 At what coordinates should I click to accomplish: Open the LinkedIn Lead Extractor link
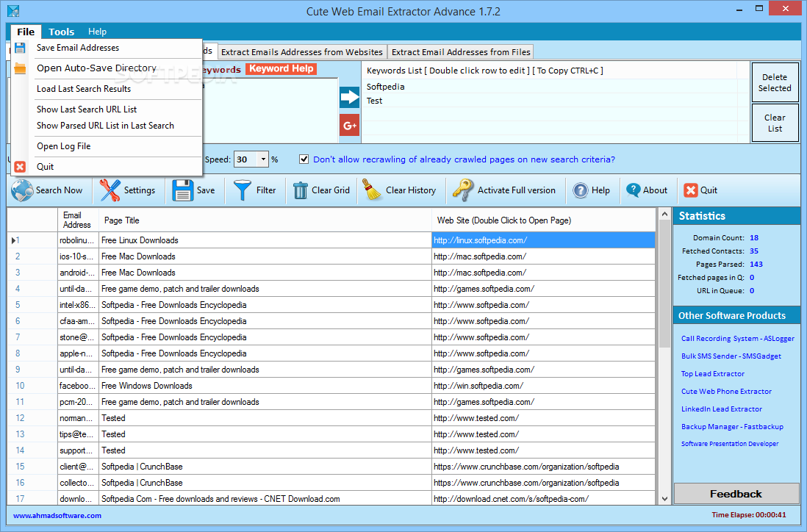[722, 409]
